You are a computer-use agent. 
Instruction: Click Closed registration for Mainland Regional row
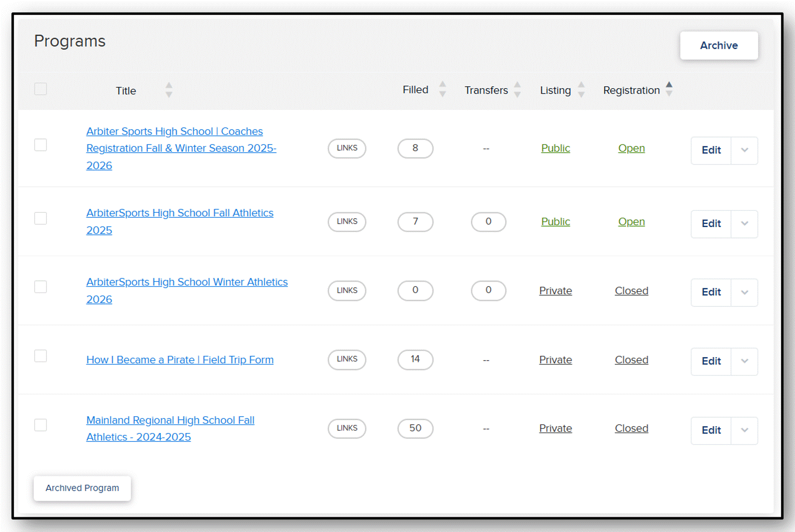coord(631,429)
